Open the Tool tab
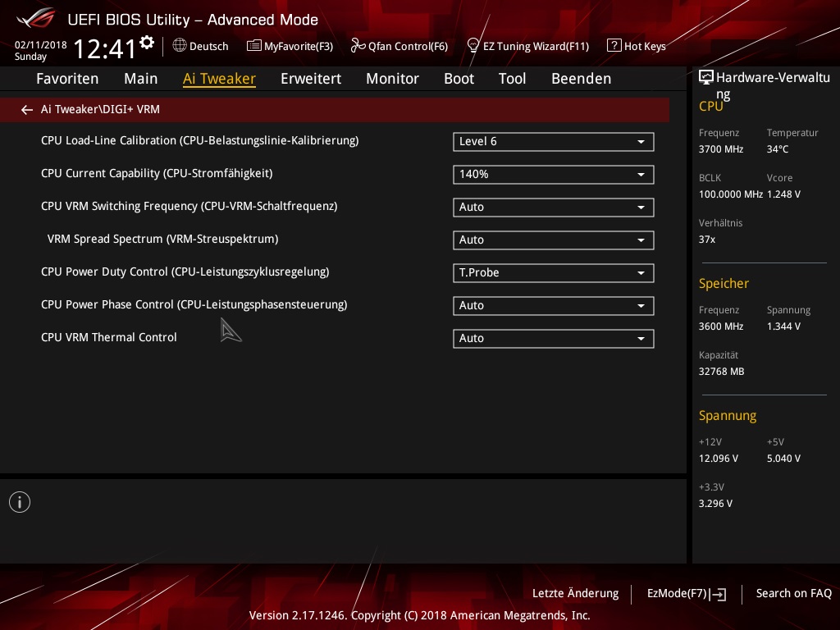 pos(512,79)
